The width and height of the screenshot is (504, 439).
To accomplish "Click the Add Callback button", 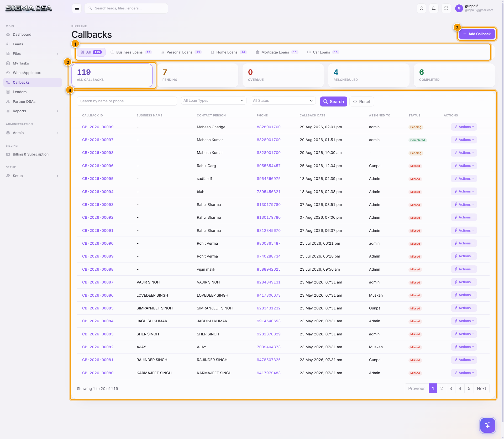I will coord(477,34).
